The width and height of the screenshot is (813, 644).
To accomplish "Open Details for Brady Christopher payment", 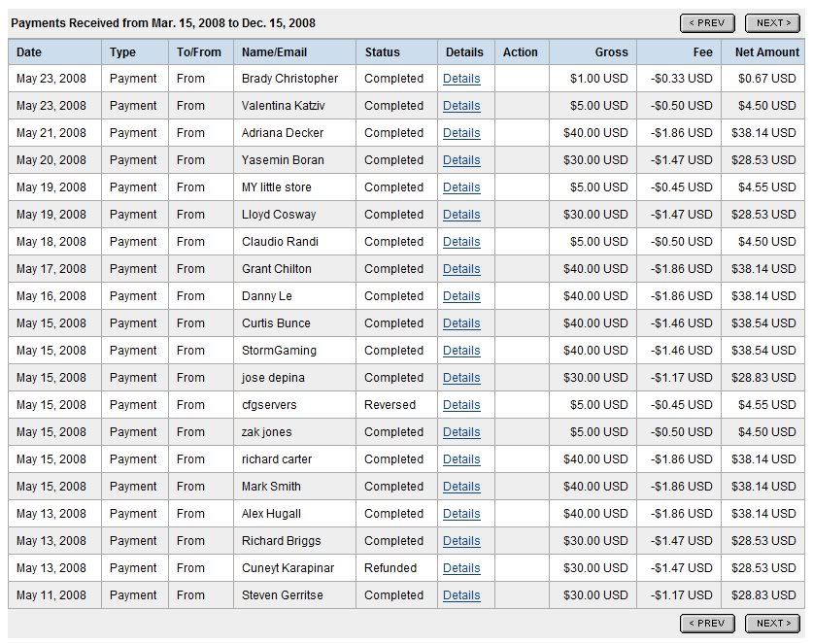I will (x=461, y=79).
